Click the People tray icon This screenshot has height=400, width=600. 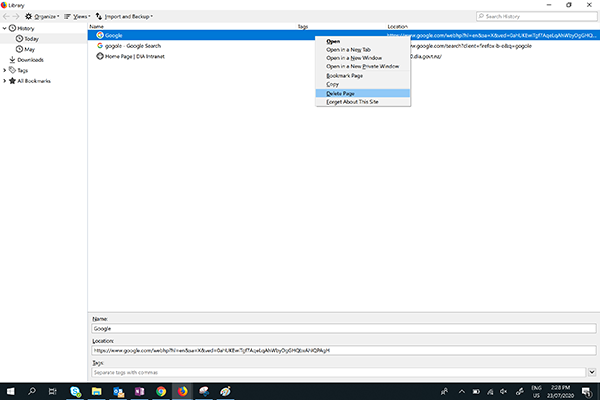444,392
